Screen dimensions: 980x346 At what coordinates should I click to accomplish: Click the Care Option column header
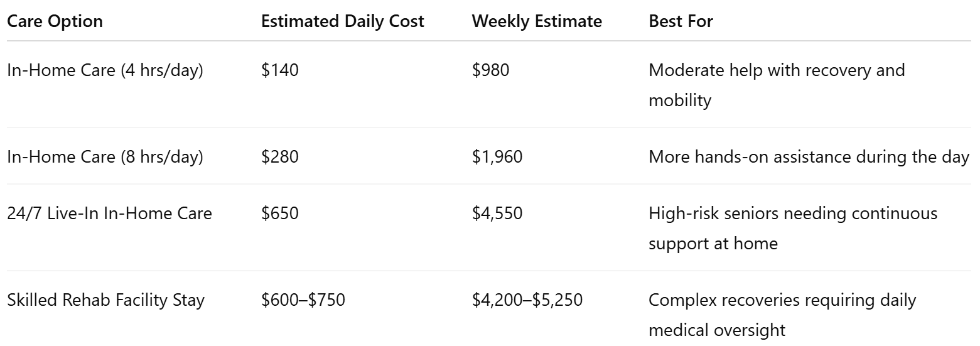click(55, 21)
